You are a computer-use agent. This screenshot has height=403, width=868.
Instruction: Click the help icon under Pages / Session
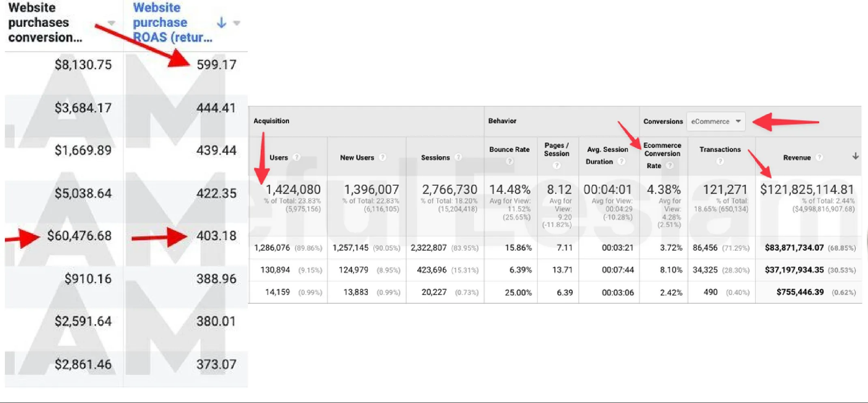[557, 165]
